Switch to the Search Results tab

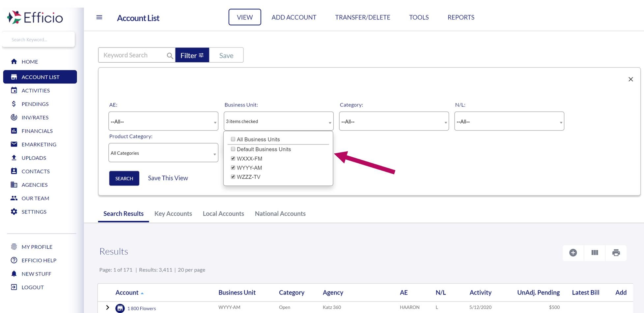(x=124, y=213)
